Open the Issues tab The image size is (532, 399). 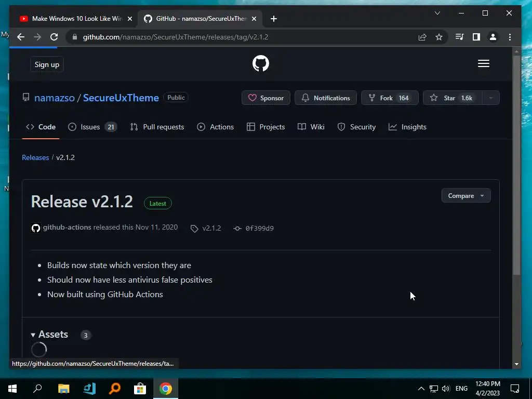[x=92, y=127]
